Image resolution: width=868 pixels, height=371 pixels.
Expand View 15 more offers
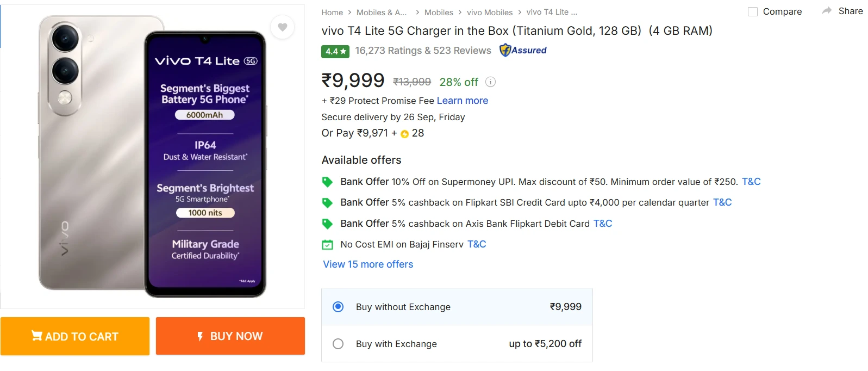367,264
